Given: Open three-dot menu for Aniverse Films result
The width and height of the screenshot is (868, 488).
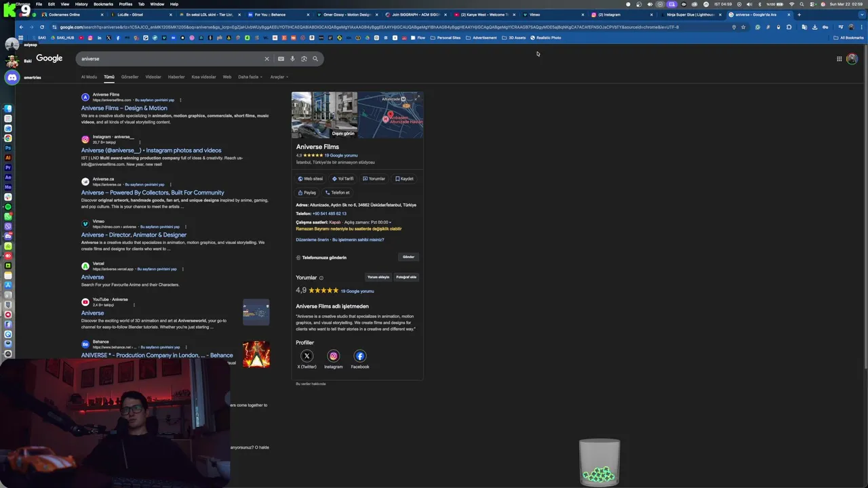Looking at the screenshot, I should tap(180, 100).
